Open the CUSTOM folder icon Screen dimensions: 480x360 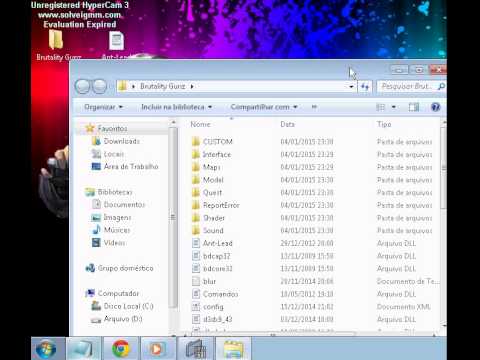(x=196, y=142)
